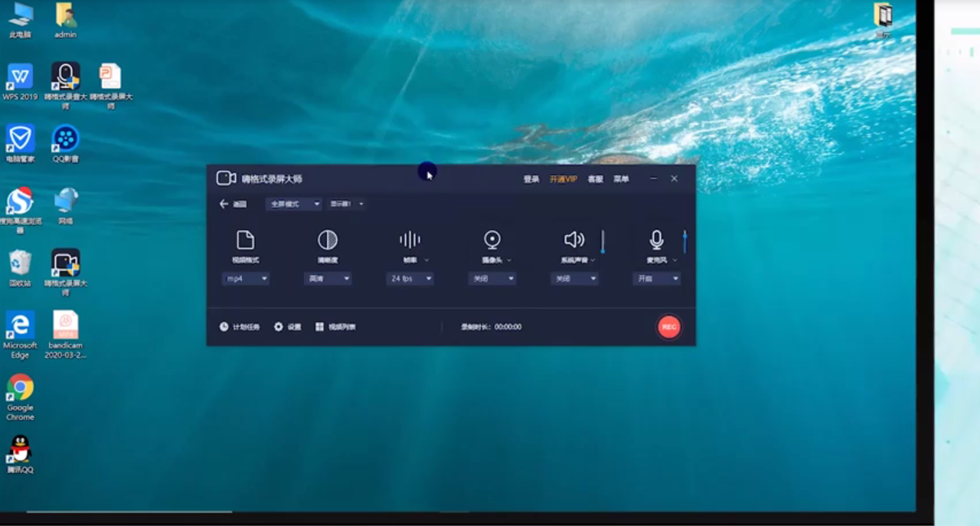980x526 pixels.
Task: Click the frame rate waveform icon
Action: tap(410, 240)
